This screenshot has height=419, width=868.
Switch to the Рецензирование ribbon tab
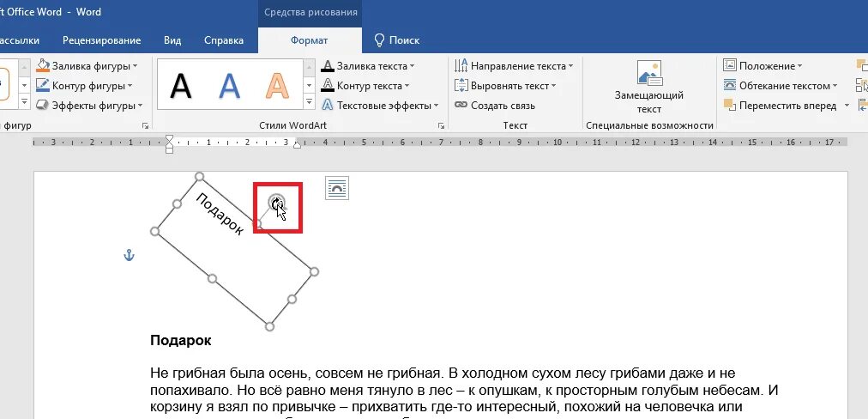[102, 40]
